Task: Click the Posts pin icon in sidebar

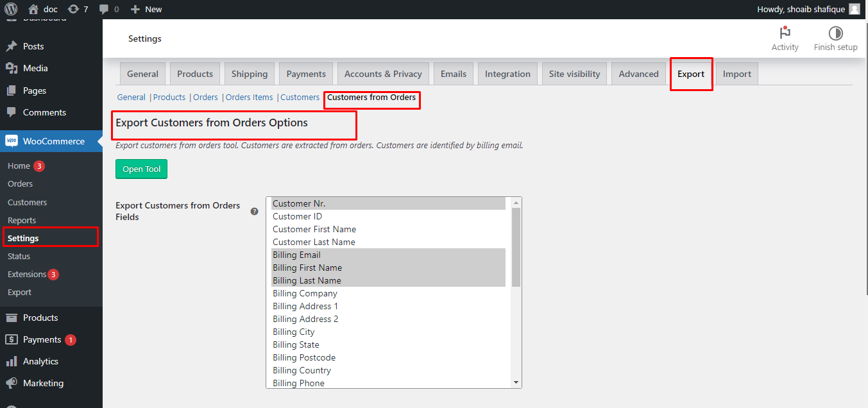Action: coord(12,46)
